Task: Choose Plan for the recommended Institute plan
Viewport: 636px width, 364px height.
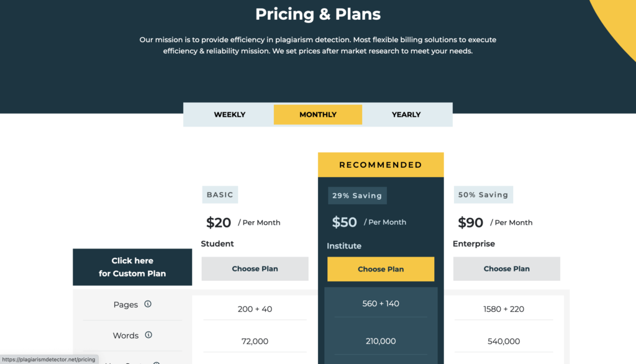Action: [381, 268]
